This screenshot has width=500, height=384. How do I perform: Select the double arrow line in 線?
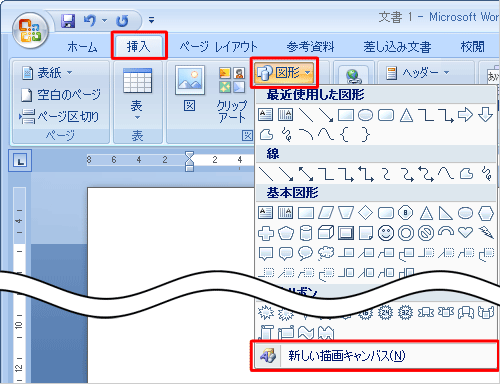(306, 174)
